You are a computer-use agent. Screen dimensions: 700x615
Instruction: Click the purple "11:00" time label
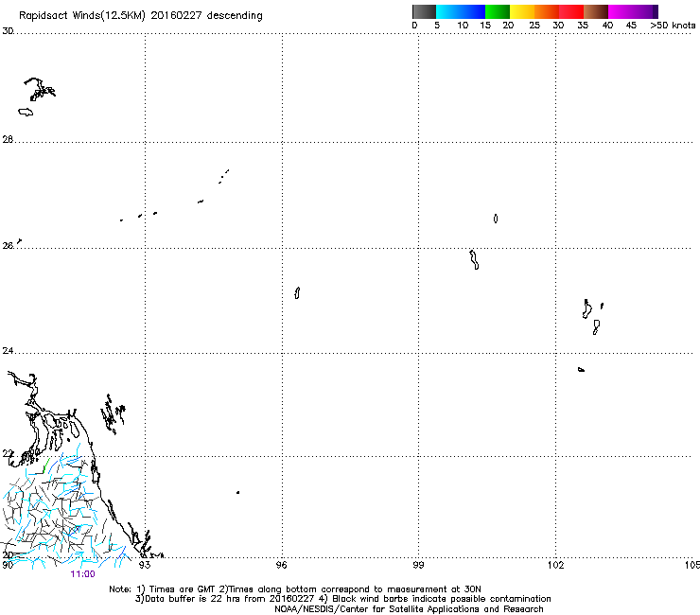(x=82, y=574)
